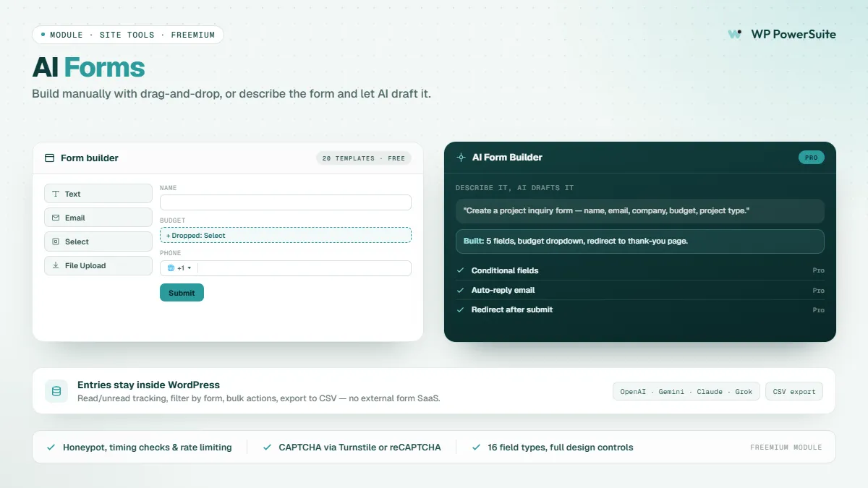The width and height of the screenshot is (868, 488).
Task: Click the FREEMIUM MODULE label
Action: [786, 448]
